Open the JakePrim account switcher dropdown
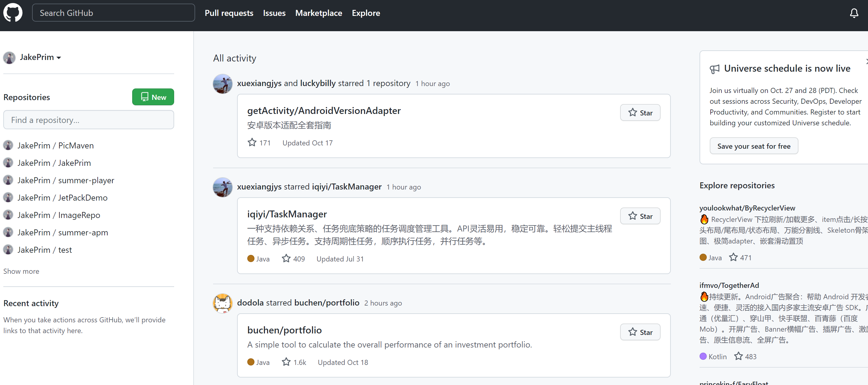The width and height of the screenshot is (868, 385). [x=40, y=57]
